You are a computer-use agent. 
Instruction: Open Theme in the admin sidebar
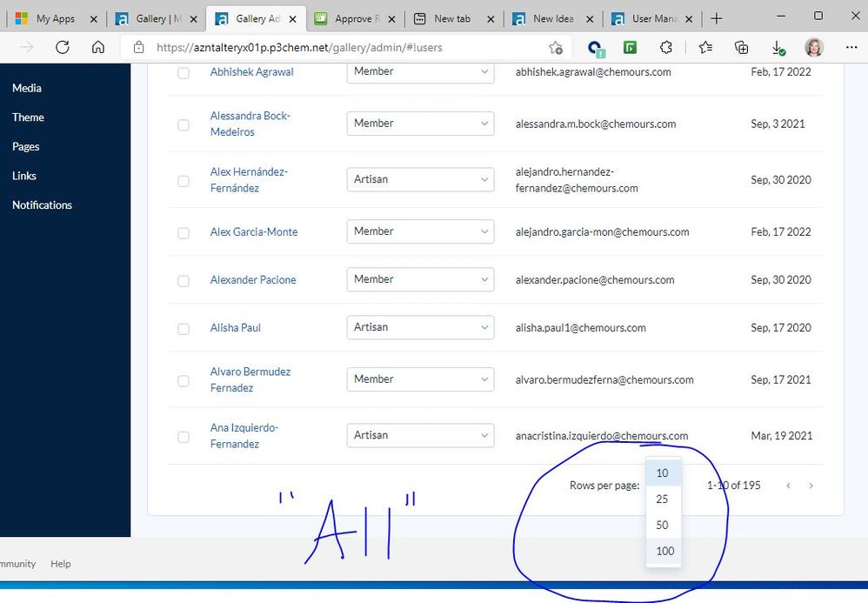tap(28, 117)
